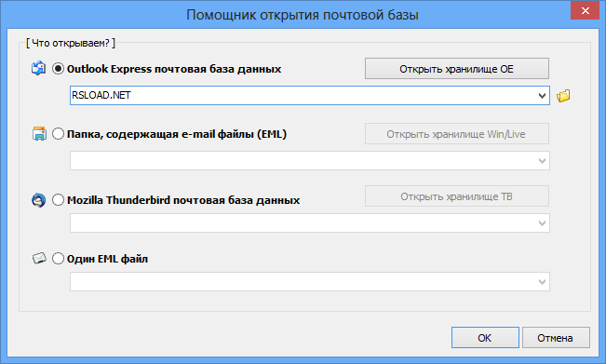This screenshot has width=606, height=364.
Task: Click the Outlook Express mail database icon
Action: point(39,68)
